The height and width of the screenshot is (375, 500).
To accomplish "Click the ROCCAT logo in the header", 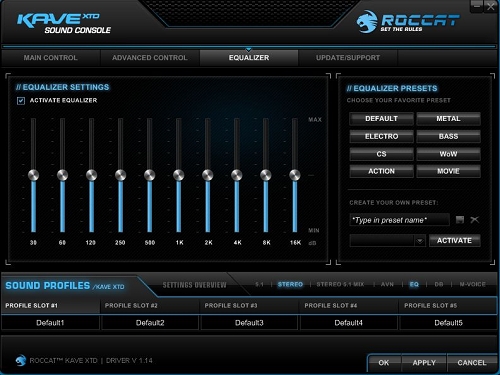I will (408, 22).
